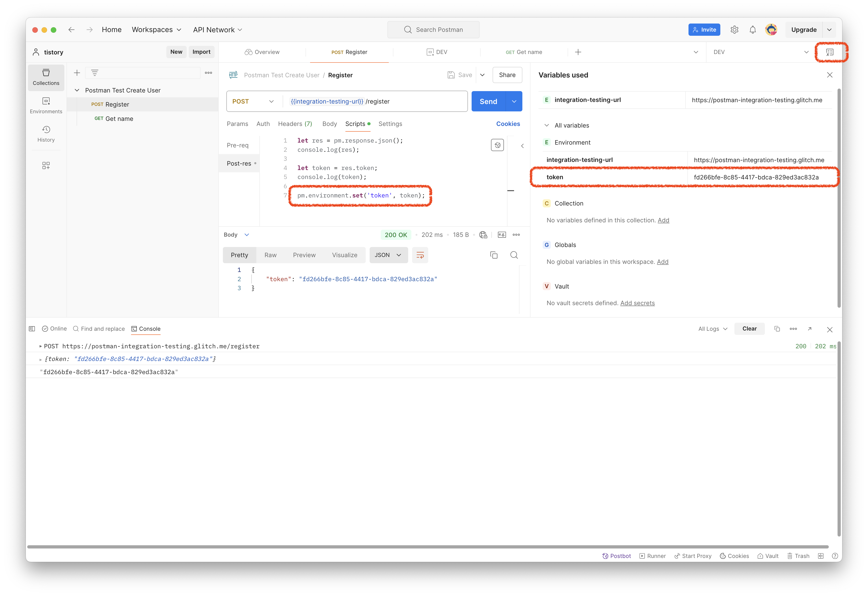The image size is (868, 596).
Task: Switch to the Headers (7) tab
Action: (x=295, y=124)
